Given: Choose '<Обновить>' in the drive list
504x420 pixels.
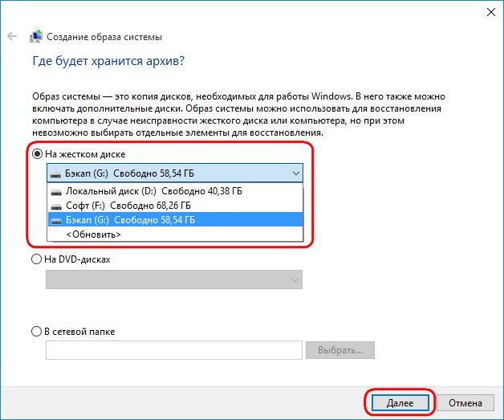Looking at the screenshot, I should coord(175,234).
